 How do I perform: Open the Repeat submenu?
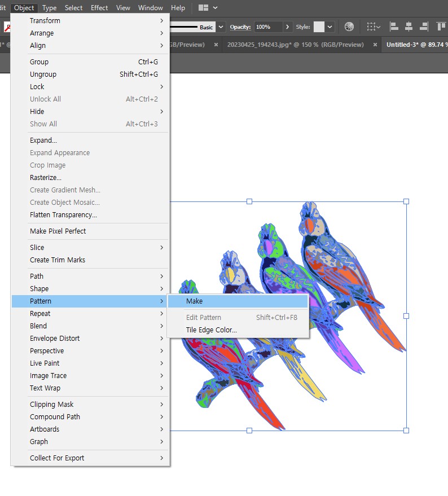(90, 314)
